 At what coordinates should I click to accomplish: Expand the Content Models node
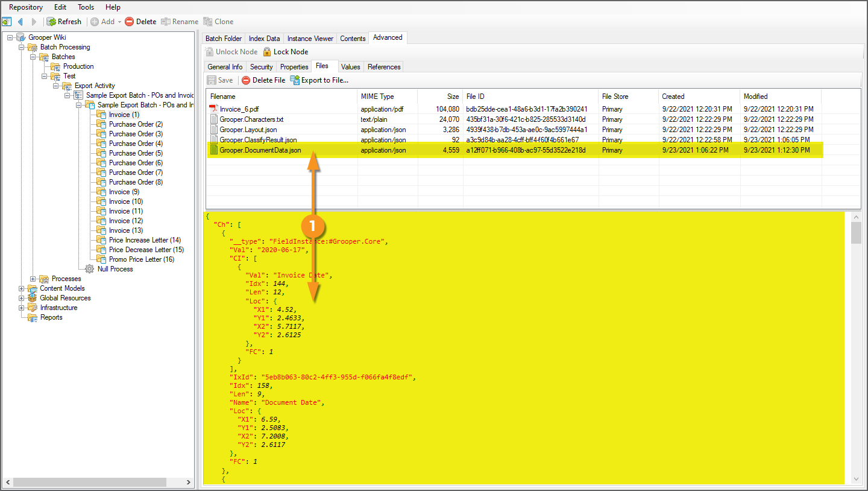(22, 288)
